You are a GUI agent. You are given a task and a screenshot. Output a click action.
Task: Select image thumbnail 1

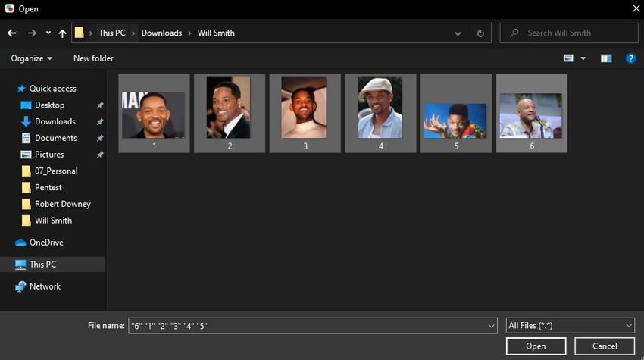(x=154, y=114)
